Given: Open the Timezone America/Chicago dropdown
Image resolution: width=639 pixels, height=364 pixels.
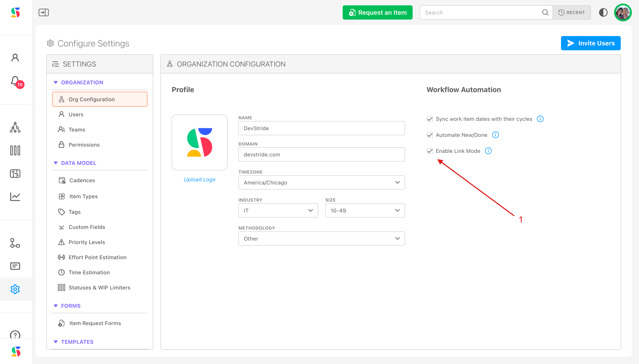Looking at the screenshot, I should pos(321,182).
